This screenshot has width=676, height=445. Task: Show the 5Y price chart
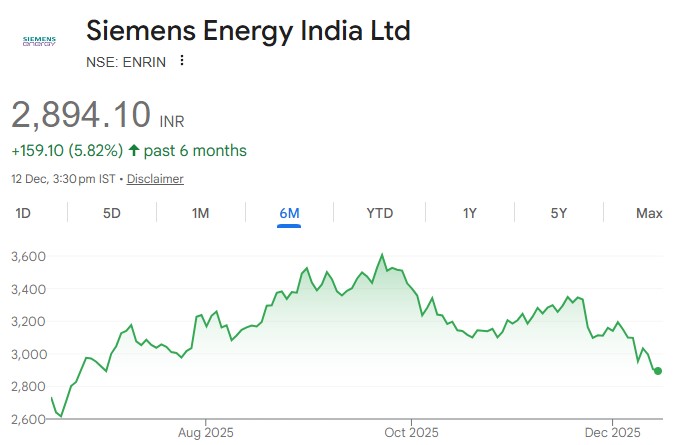click(x=558, y=213)
